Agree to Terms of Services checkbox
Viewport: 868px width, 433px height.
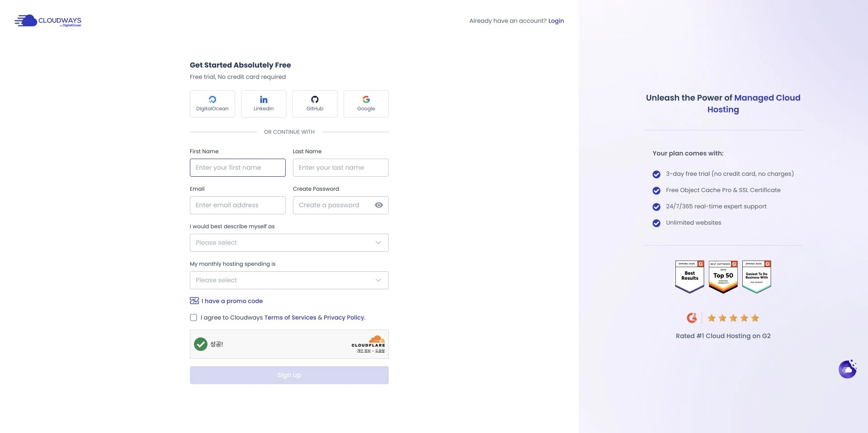193,318
